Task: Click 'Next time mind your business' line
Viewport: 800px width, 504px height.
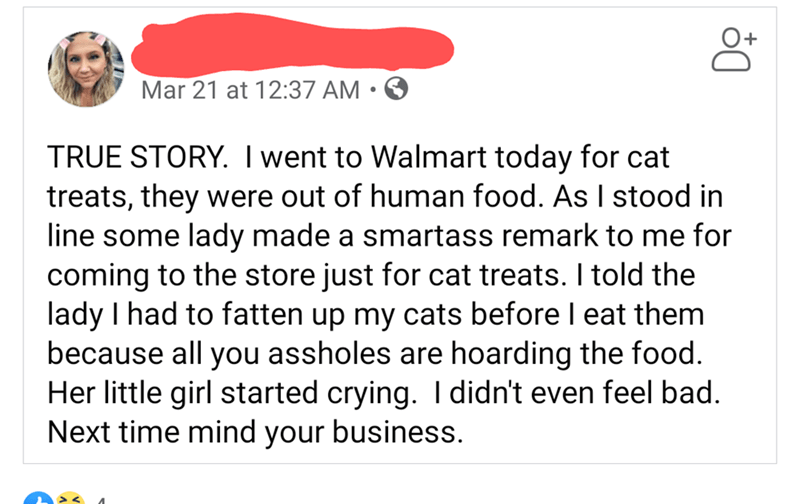Action: [x=255, y=432]
